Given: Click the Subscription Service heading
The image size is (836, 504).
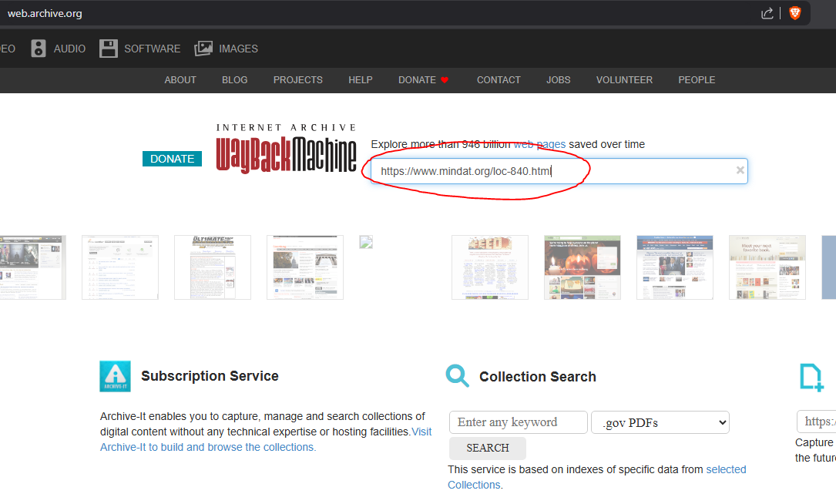Looking at the screenshot, I should [x=210, y=376].
